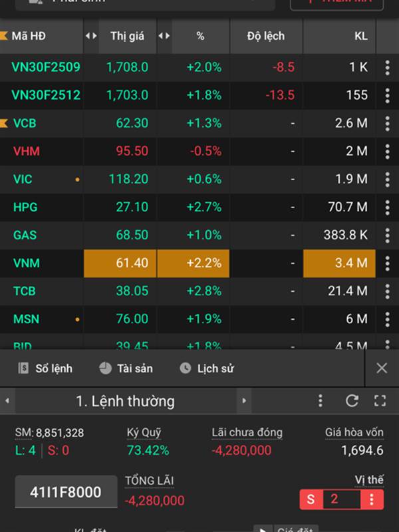Open the order panel three-dot menu

(x=321, y=401)
